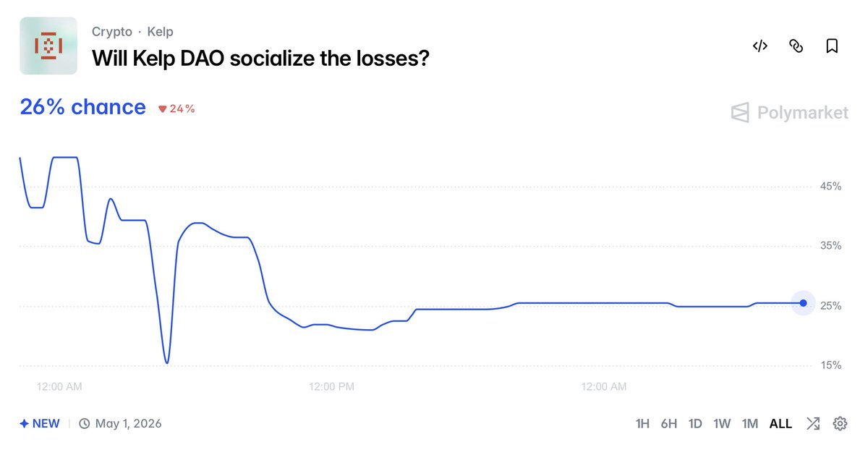Switch chart to 1D range
This screenshot has width=868, height=455.
[695, 424]
